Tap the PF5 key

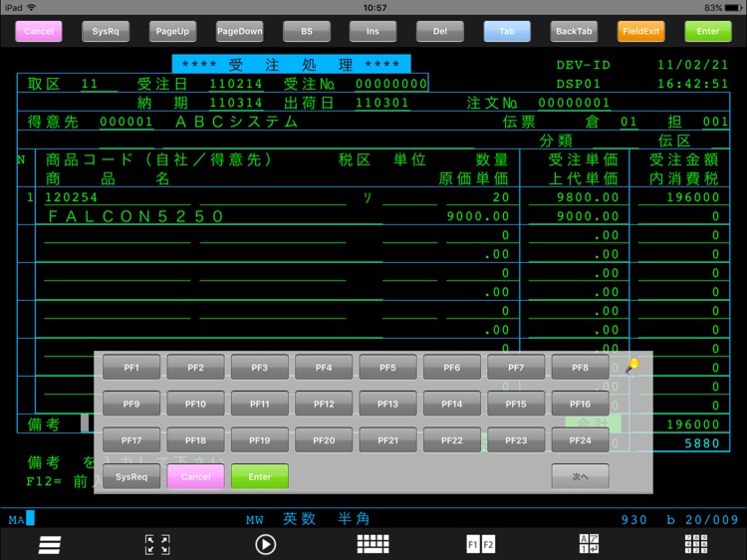387,368
